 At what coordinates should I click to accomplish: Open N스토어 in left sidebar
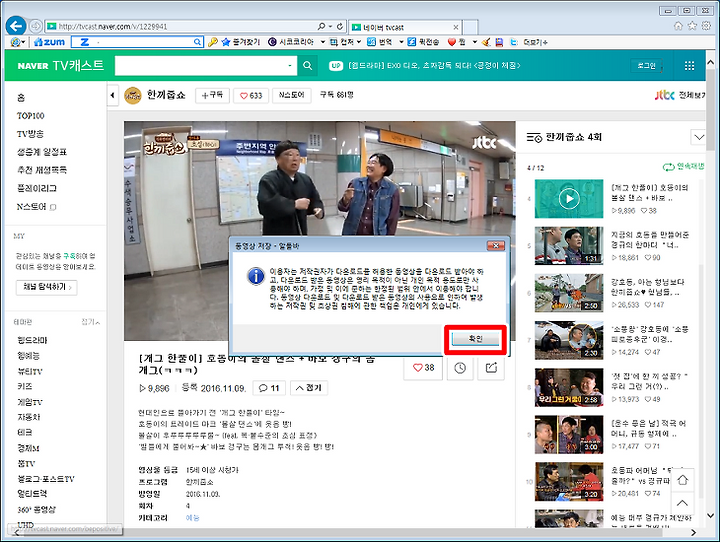(x=36, y=207)
